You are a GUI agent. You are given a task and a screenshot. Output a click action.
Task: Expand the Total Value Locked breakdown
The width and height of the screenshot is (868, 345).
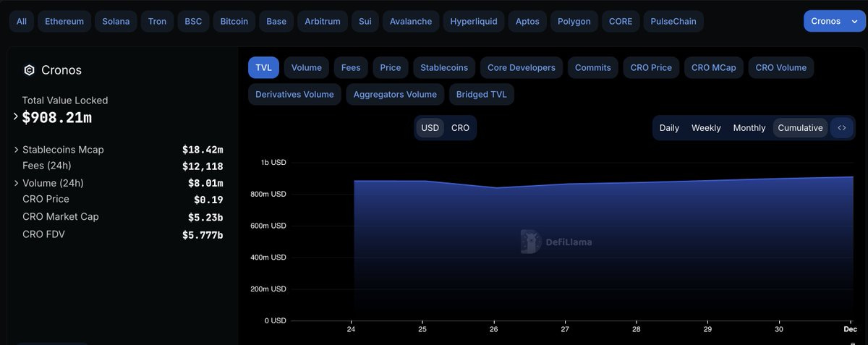16,116
